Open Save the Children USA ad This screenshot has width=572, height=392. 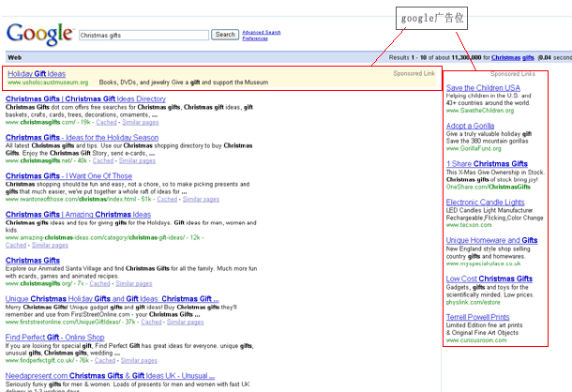coord(483,88)
